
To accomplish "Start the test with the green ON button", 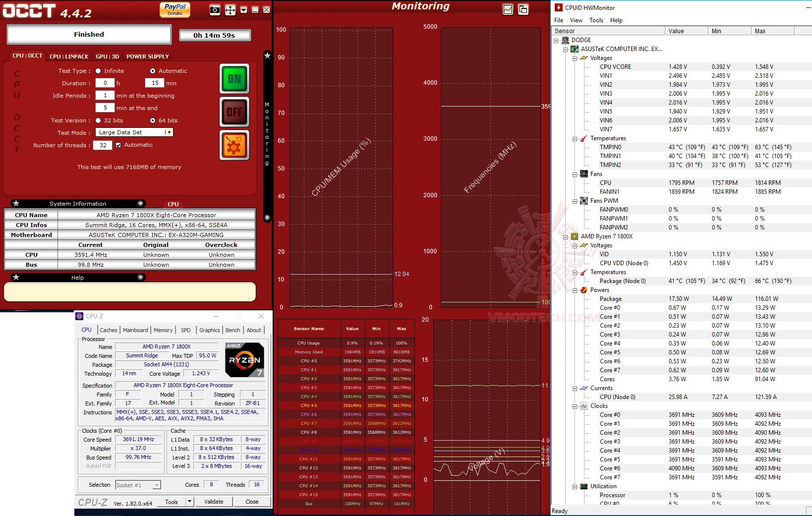I will [x=234, y=79].
